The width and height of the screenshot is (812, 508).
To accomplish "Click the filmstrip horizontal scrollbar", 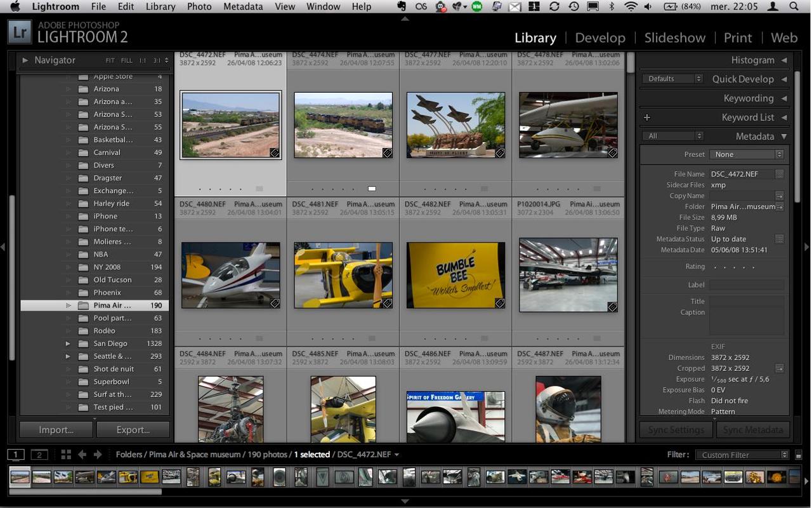I will point(86,491).
